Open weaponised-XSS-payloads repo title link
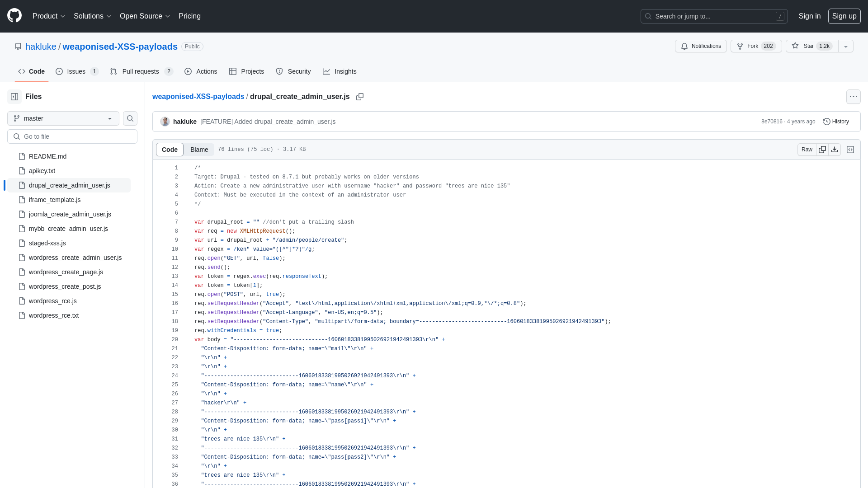 point(120,47)
